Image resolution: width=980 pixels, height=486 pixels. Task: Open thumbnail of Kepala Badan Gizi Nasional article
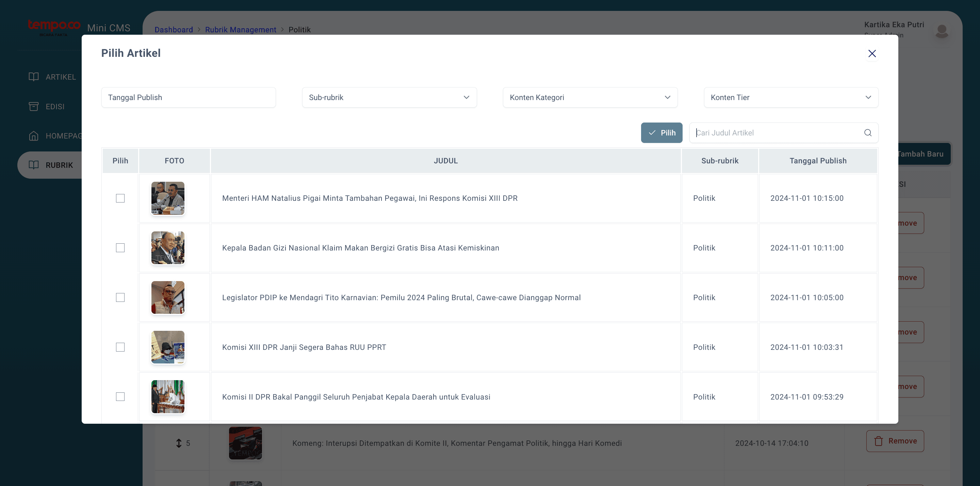click(168, 248)
